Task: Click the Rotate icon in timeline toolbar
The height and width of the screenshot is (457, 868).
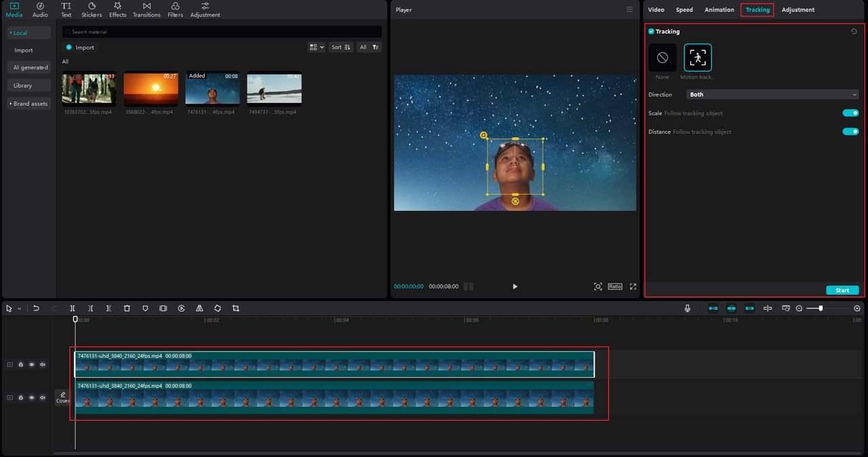Action: point(218,309)
